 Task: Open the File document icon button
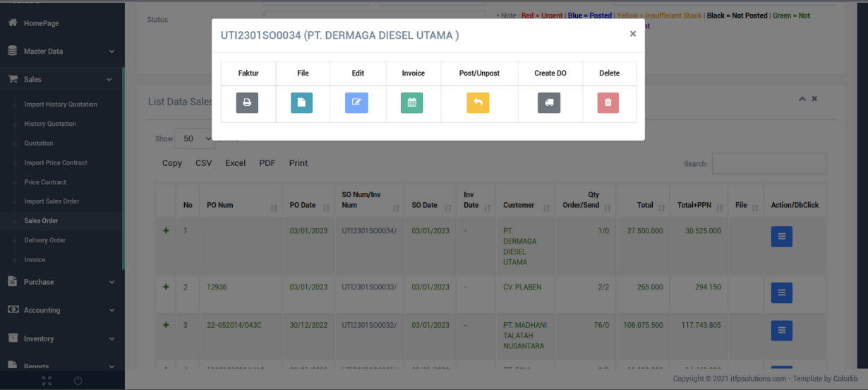click(301, 103)
